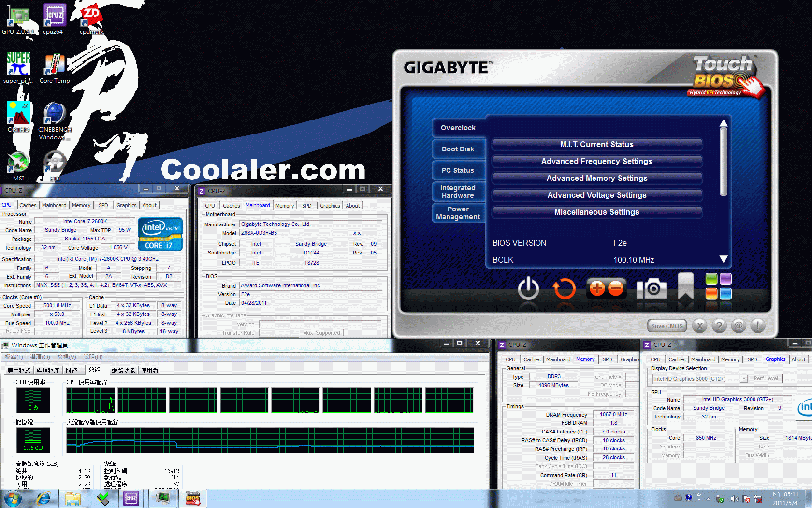The width and height of the screenshot is (812, 508).
Task: Open the Power Management section
Action: 458,213
